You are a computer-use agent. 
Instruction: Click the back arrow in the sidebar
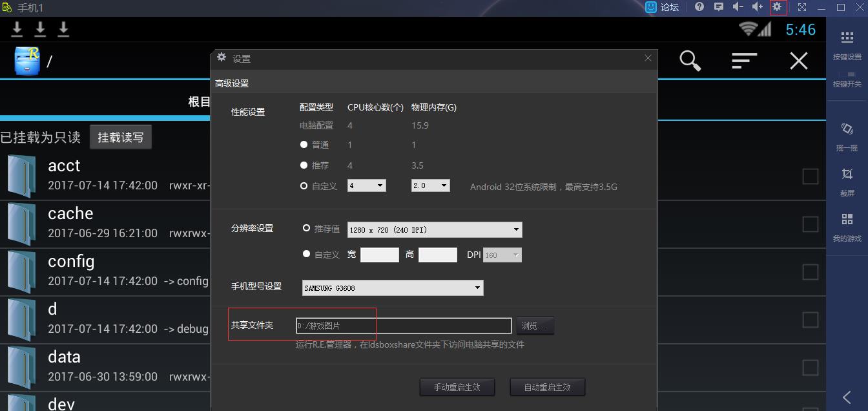[x=847, y=397]
